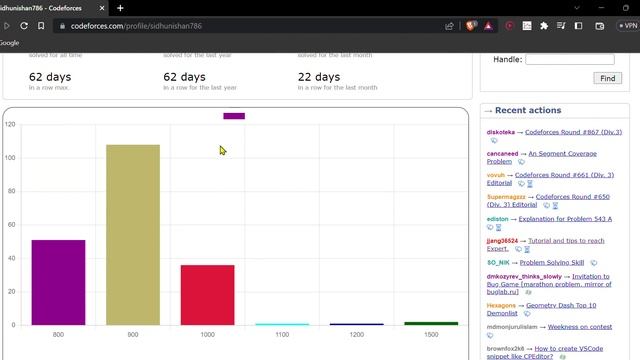The height and width of the screenshot is (360, 640).
Task: Open the tab search dropdown chevron
Action: click(x=577, y=8)
